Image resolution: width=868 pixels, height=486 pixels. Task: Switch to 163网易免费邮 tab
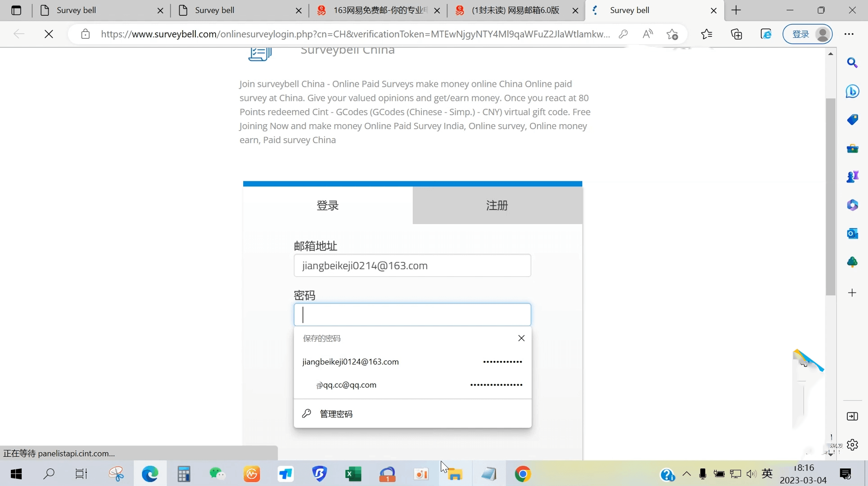pos(378,10)
